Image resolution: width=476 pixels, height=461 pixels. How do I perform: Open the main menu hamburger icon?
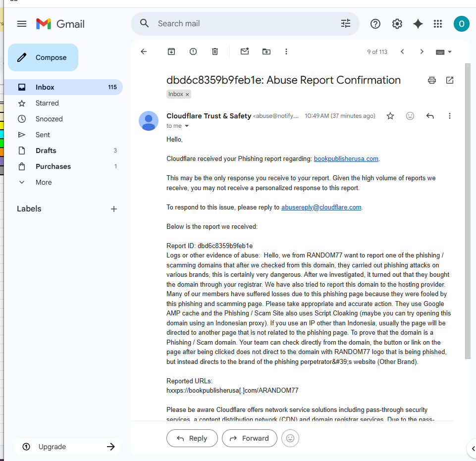[x=22, y=24]
